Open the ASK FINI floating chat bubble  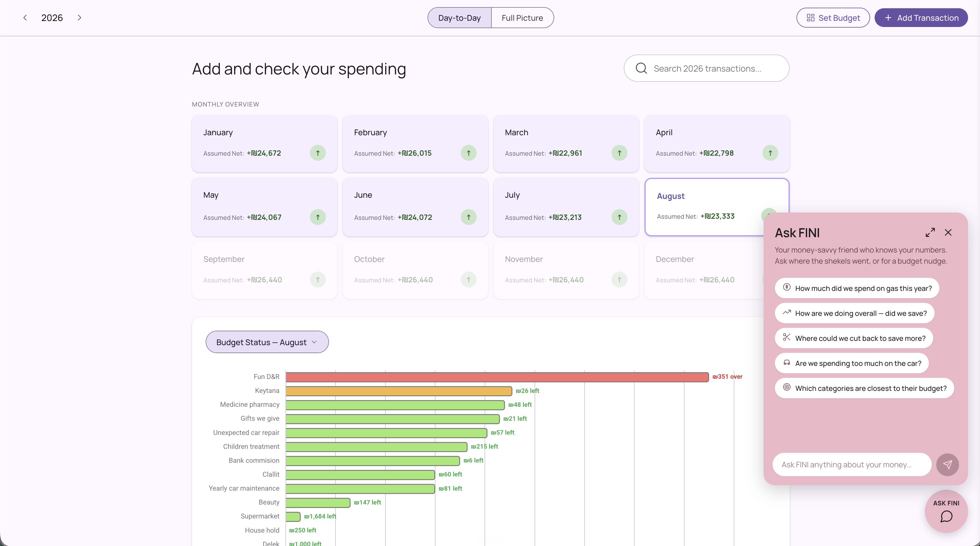pyautogui.click(x=946, y=511)
